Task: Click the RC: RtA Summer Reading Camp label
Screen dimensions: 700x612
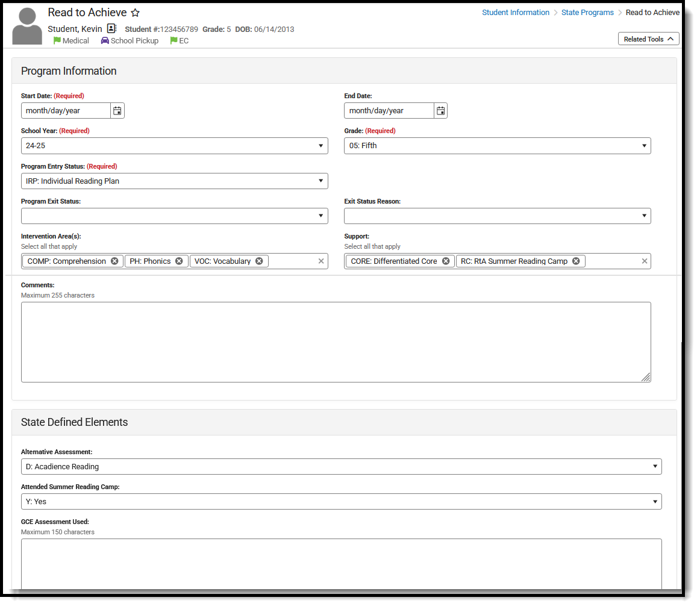Action: pyautogui.click(x=514, y=261)
